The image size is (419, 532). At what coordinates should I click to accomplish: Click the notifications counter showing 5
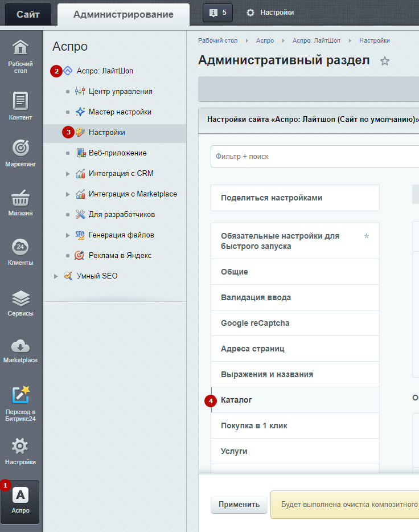(x=217, y=13)
